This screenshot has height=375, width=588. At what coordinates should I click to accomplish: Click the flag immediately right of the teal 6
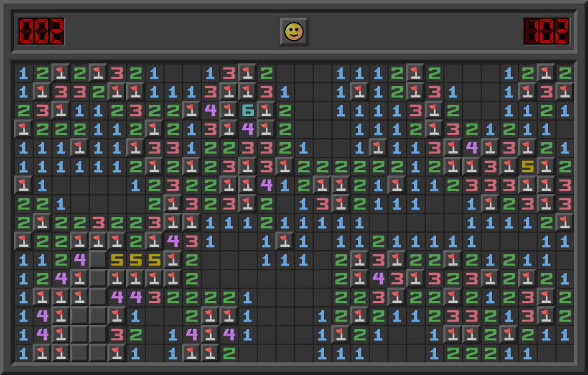(x=267, y=110)
